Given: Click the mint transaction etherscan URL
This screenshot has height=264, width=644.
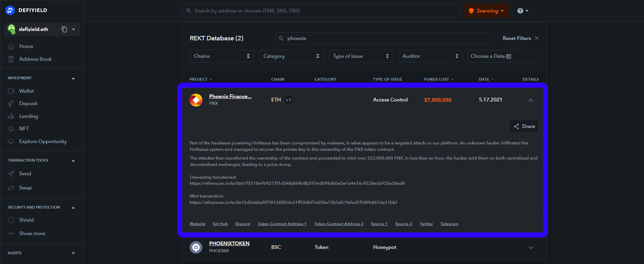Looking at the screenshot, I should pos(293,203).
